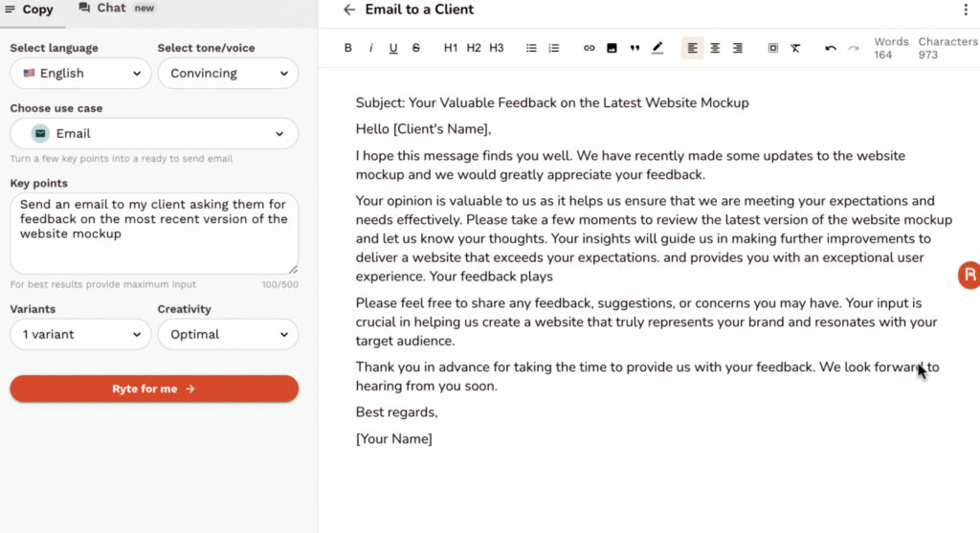
Task: Align text to the right
Action: [738, 48]
